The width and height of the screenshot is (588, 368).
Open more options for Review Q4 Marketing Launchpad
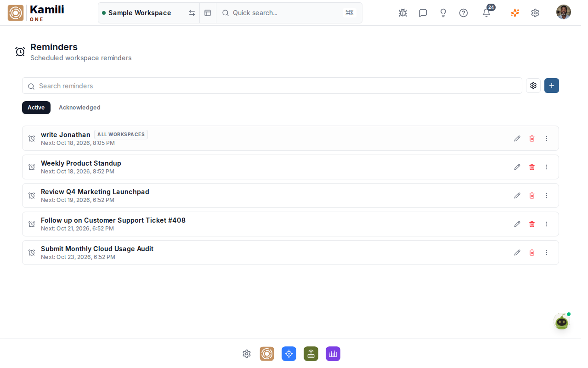[547, 195]
